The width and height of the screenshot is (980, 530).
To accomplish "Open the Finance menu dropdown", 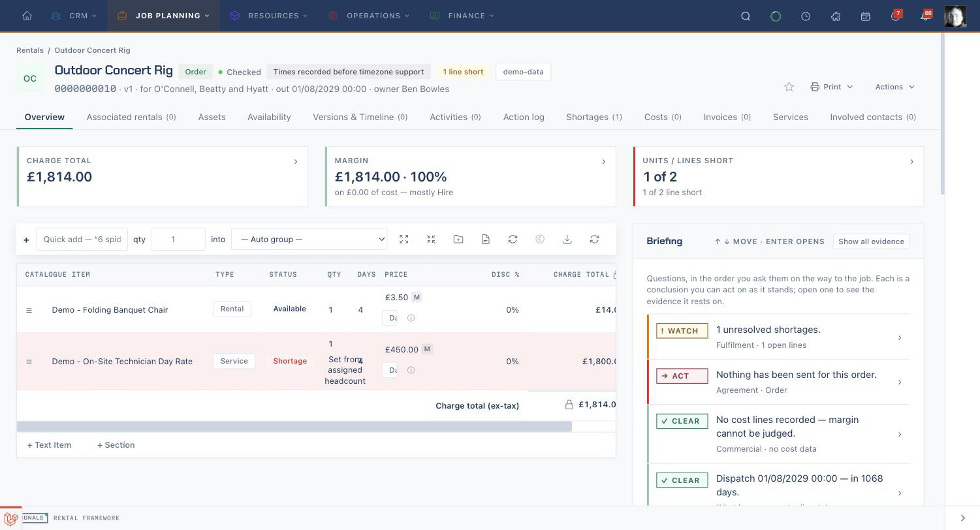I will click(x=462, y=16).
